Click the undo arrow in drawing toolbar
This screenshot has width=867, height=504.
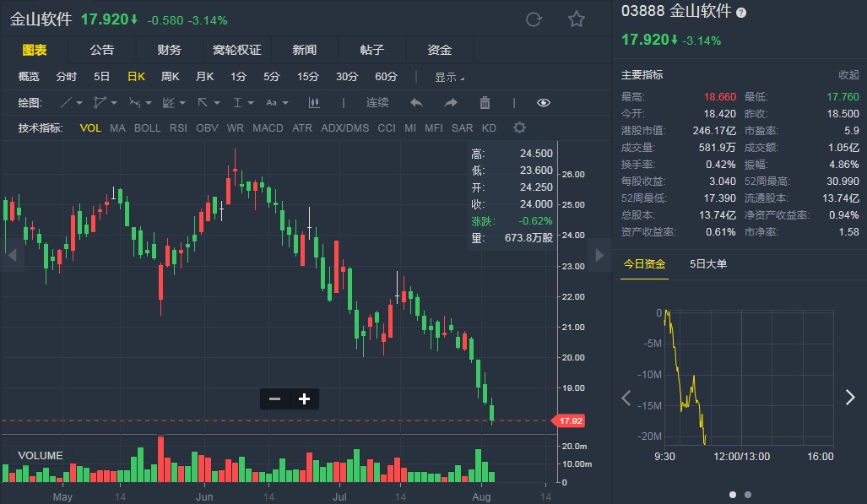click(x=416, y=103)
